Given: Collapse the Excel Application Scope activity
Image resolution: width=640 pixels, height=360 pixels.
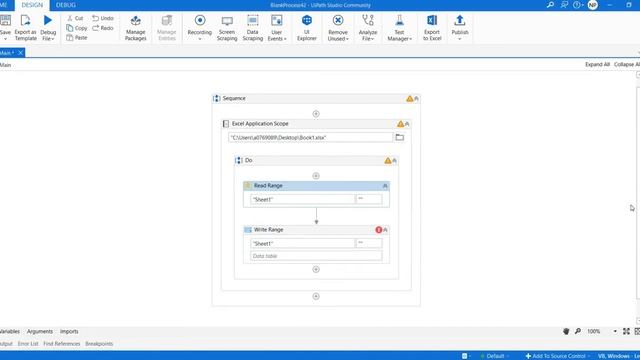Looking at the screenshot, I should point(407,124).
